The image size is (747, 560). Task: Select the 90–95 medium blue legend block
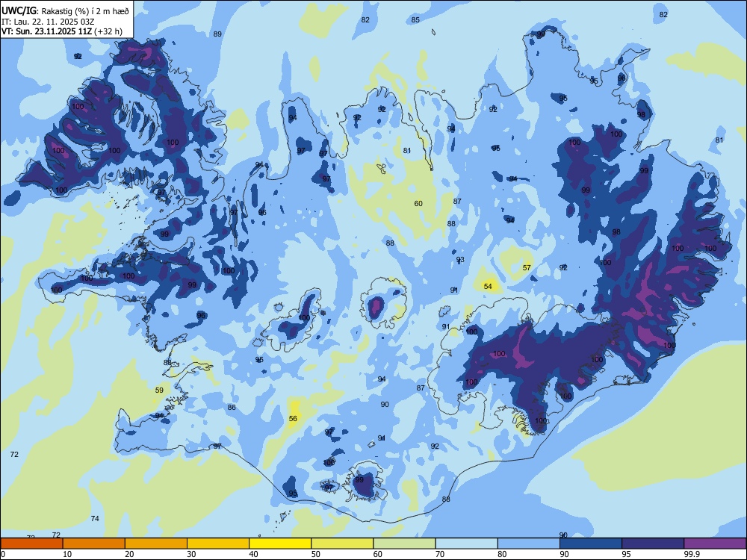[591, 544]
